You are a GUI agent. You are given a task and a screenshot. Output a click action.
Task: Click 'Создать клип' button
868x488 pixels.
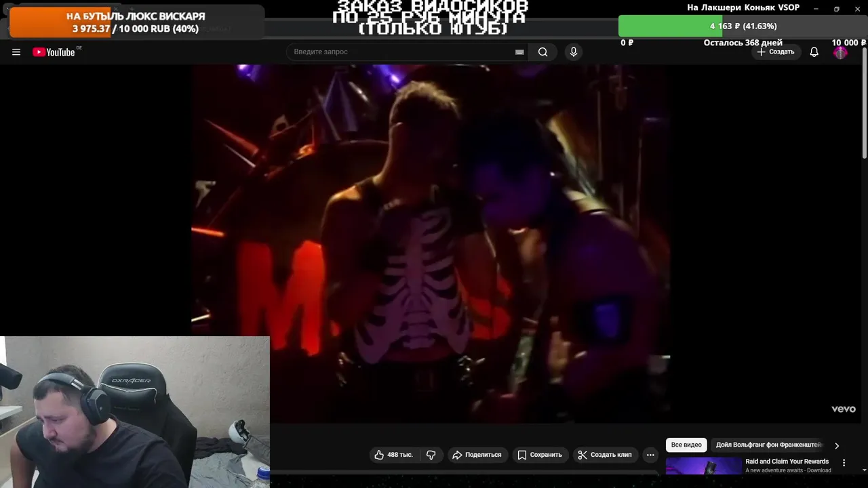605,455
